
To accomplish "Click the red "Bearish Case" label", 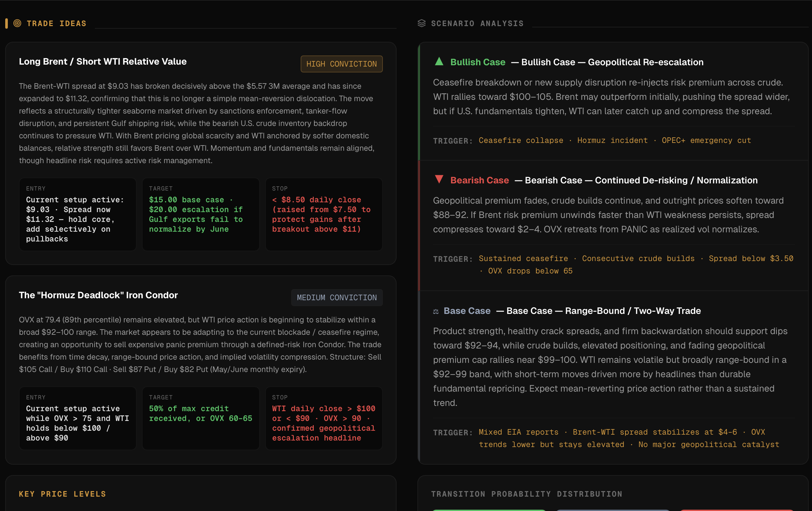I will click(x=479, y=180).
